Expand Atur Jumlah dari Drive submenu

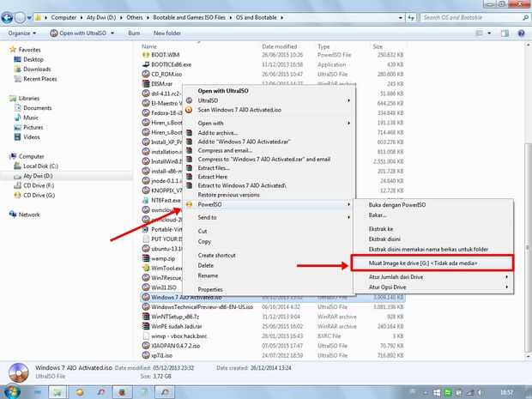506,277
